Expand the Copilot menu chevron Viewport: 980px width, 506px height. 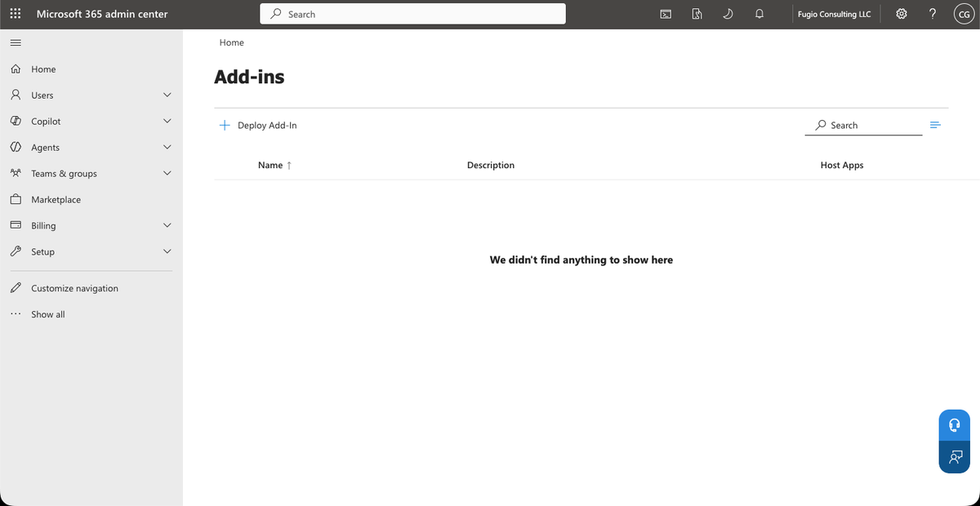point(167,122)
